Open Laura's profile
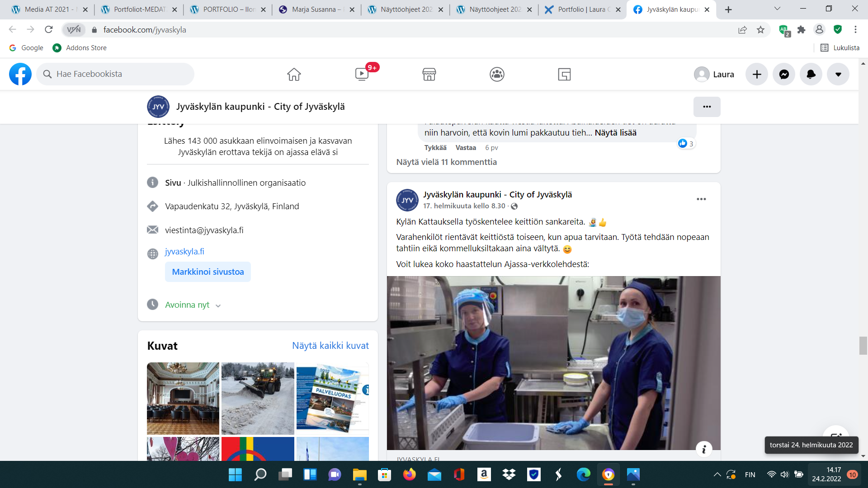The height and width of the screenshot is (488, 868). pyautogui.click(x=714, y=74)
